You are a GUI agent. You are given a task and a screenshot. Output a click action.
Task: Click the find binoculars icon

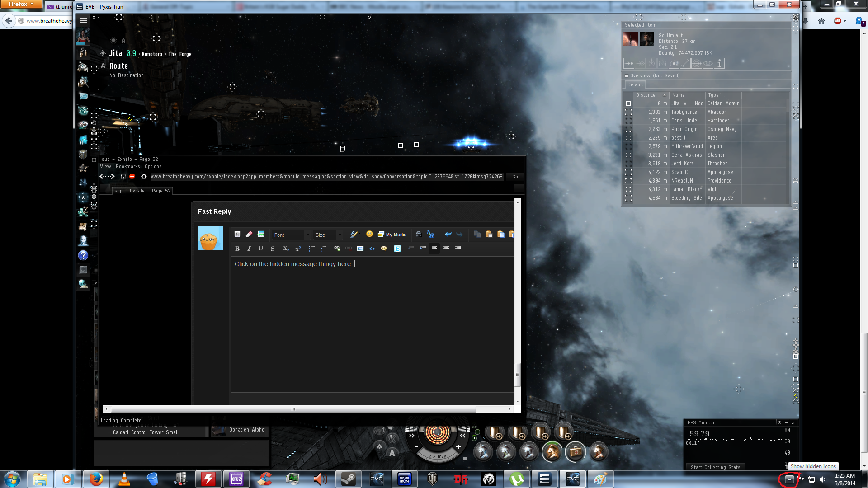[x=419, y=234]
